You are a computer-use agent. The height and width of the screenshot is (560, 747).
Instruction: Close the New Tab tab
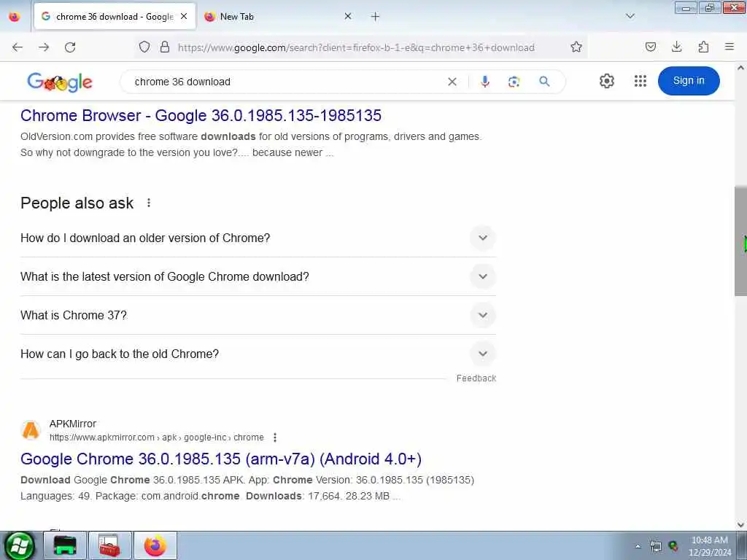tap(348, 16)
